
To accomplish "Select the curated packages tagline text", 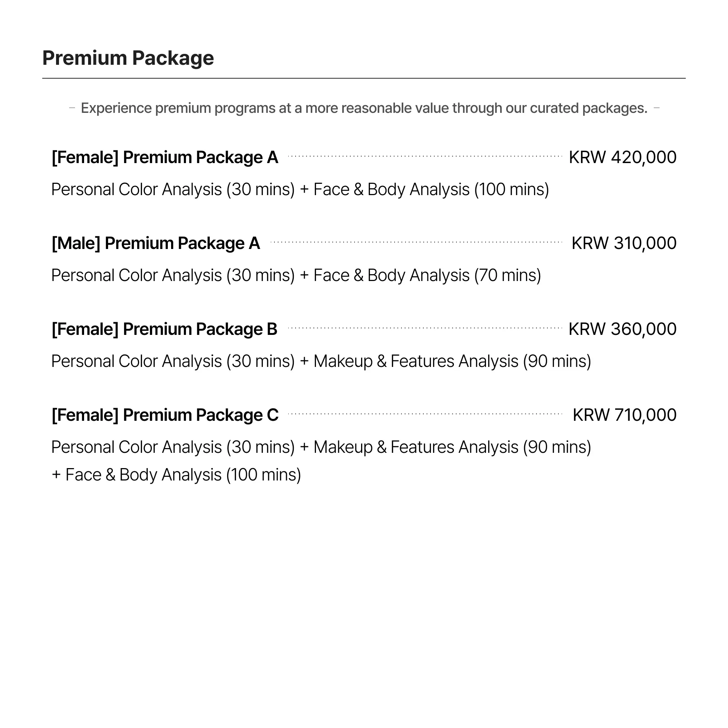I will coord(364,108).
